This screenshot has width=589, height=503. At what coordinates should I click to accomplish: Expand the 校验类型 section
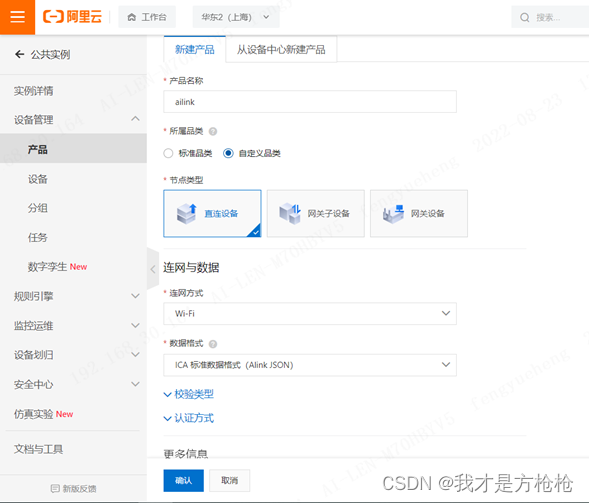point(189,394)
